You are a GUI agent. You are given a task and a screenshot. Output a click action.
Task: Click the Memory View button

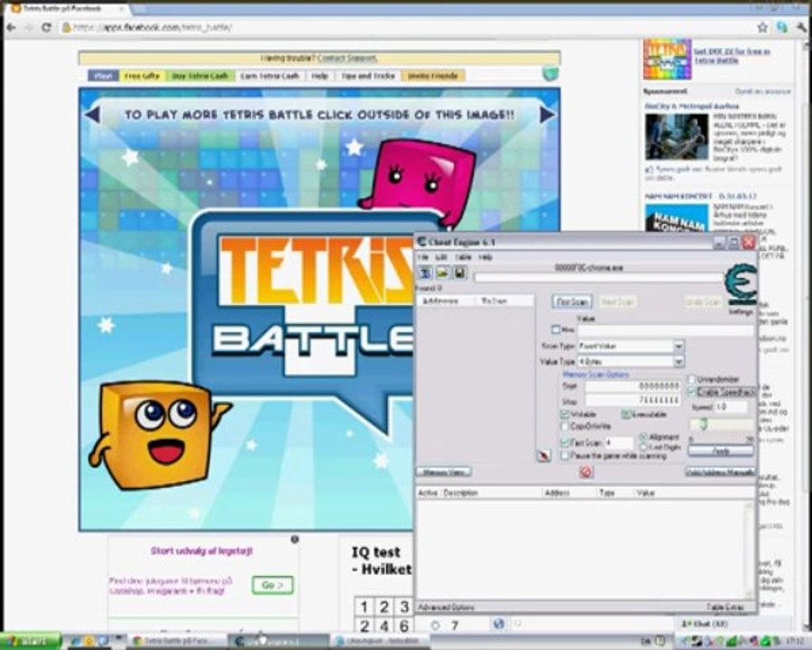tap(444, 471)
